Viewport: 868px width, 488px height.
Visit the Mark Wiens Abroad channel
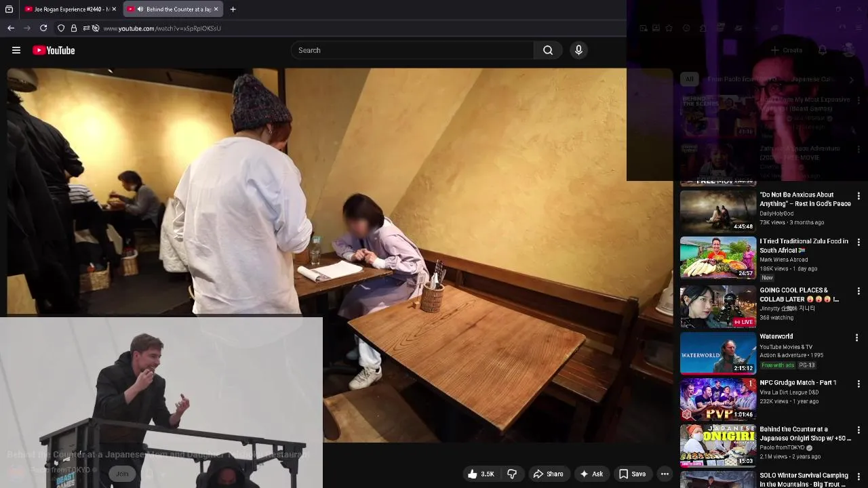[783, 260]
